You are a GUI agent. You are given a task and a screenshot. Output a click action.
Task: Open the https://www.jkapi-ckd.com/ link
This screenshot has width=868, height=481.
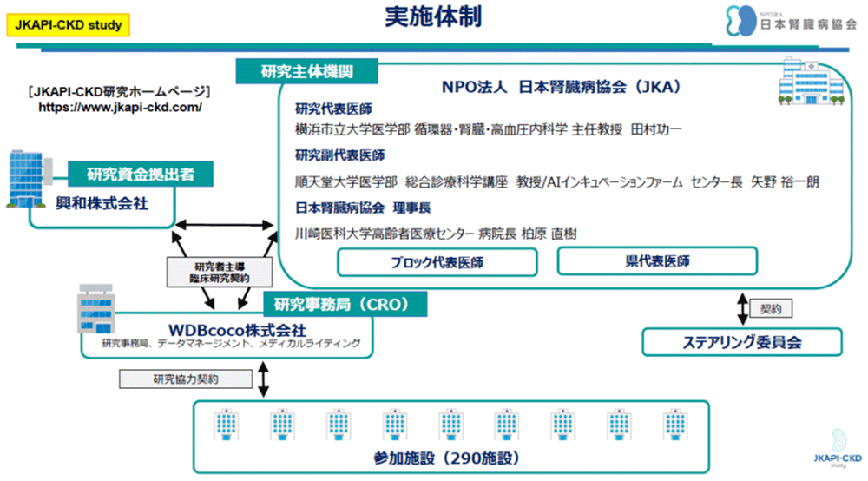[x=120, y=108]
